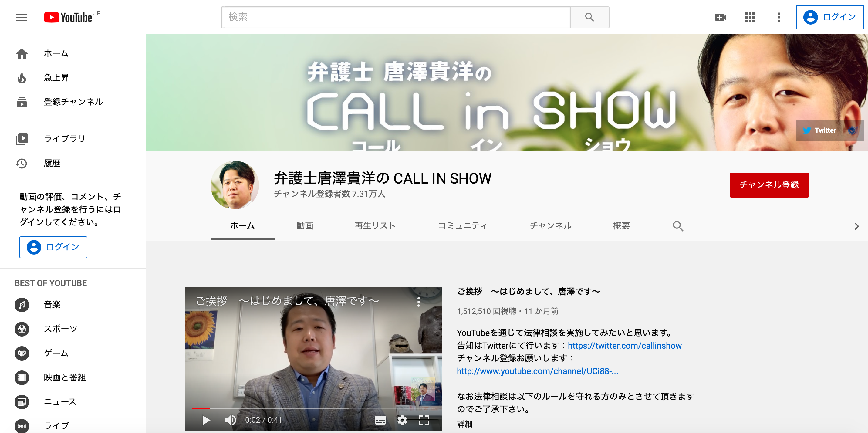The image size is (868, 433).
Task: Play the featured video
Action: coord(206,420)
